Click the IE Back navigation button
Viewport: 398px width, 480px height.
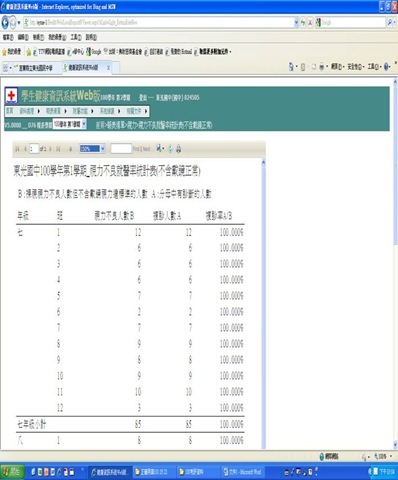pyautogui.click(x=5, y=23)
